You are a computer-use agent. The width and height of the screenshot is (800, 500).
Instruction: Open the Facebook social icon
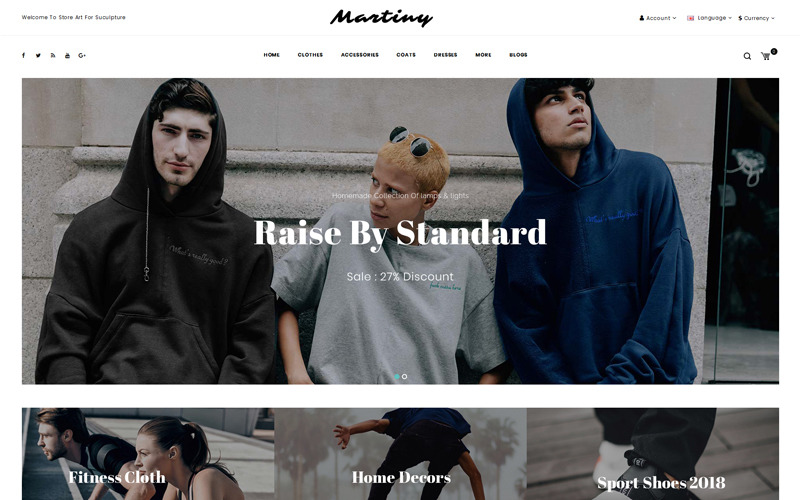(23, 55)
